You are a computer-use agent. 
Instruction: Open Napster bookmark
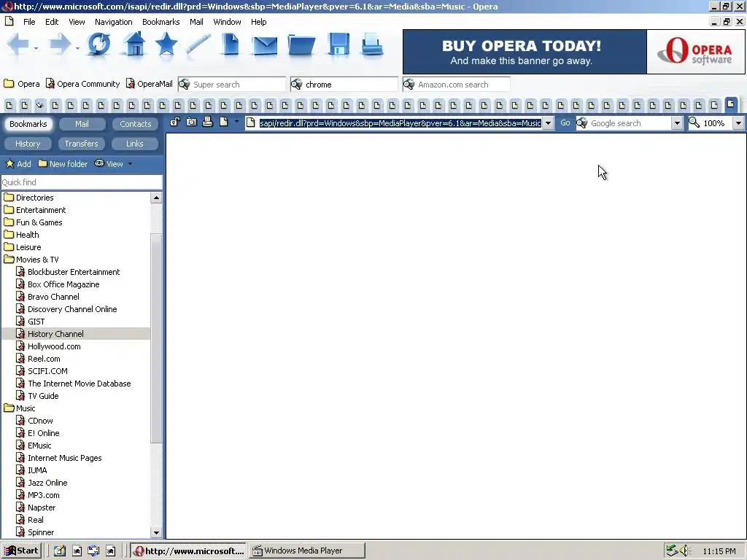[42, 507]
